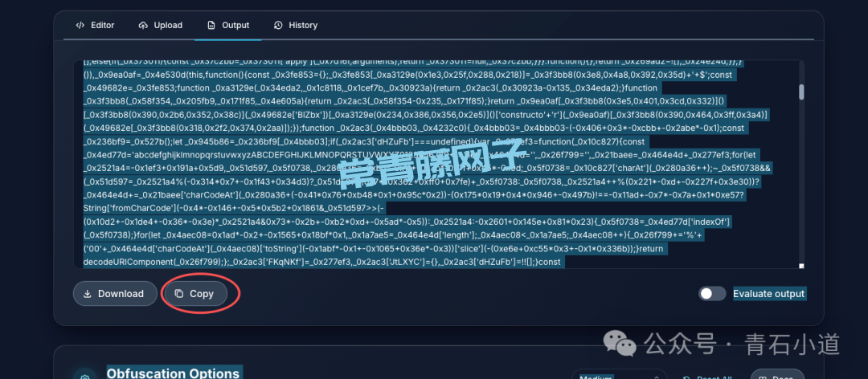Screen dimensions: 868x379
Task: Click the Evaluate output label
Action: 769,294
